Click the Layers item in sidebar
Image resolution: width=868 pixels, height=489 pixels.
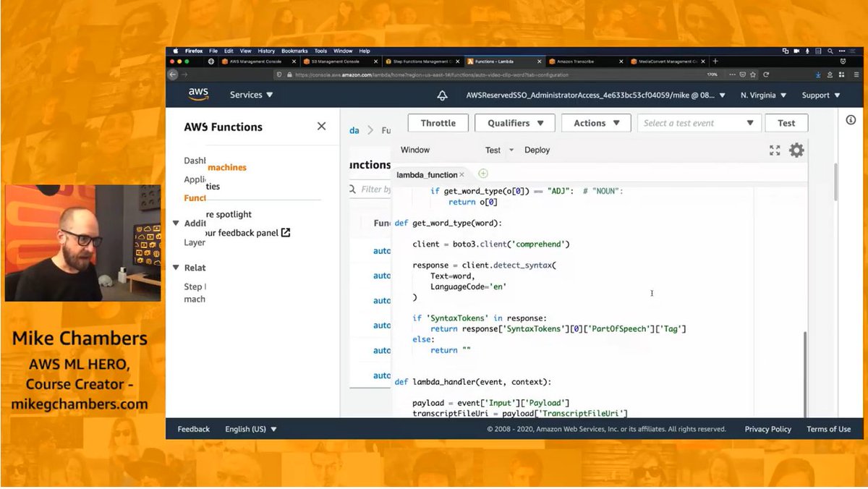coord(195,242)
